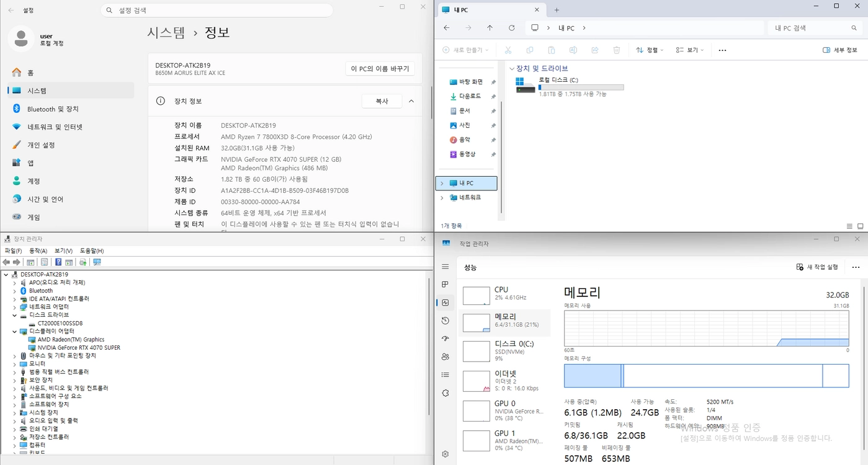Viewport: 868px width, 465px height.
Task: Collapse the 장치 정보 section in Settings
Action: point(411,101)
